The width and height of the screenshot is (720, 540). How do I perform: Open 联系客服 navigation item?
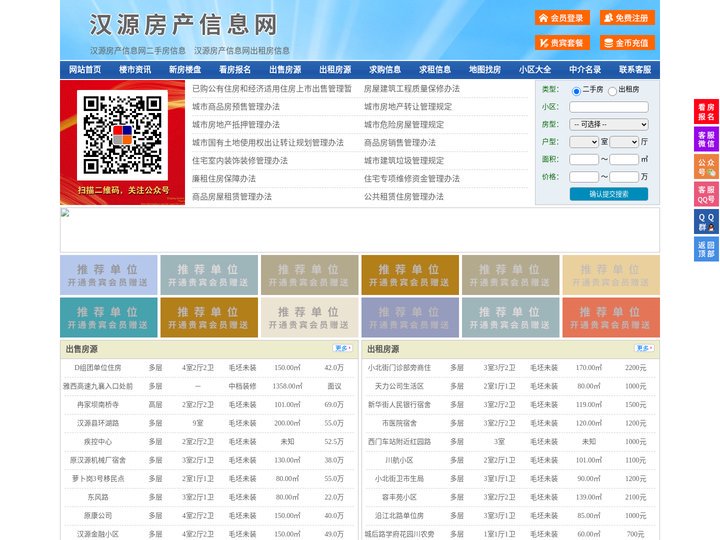(635, 70)
